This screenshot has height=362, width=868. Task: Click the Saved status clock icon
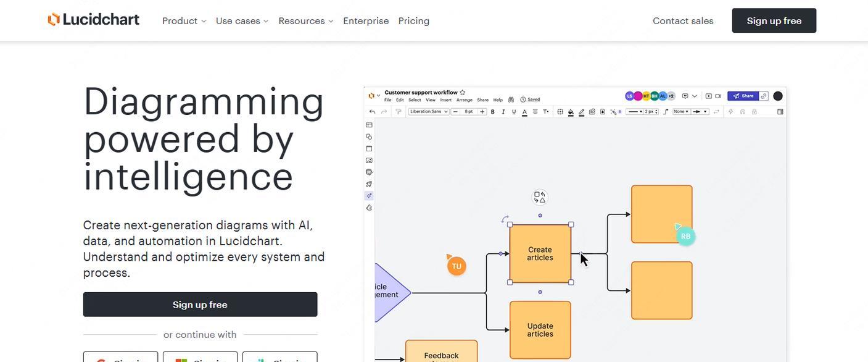coord(523,99)
